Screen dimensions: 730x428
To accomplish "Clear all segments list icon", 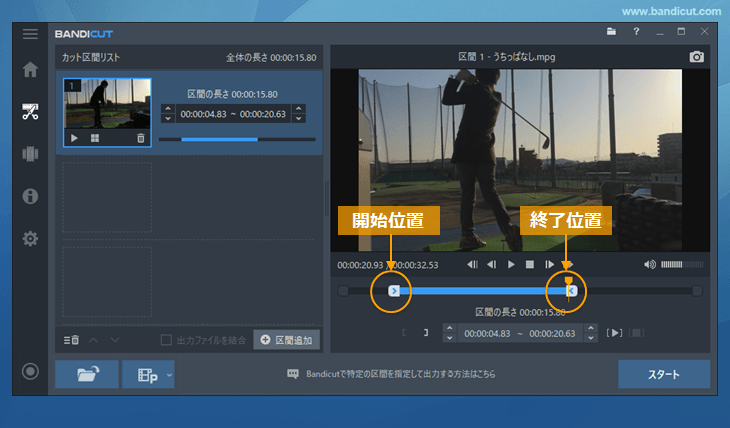I will pyautogui.click(x=71, y=340).
